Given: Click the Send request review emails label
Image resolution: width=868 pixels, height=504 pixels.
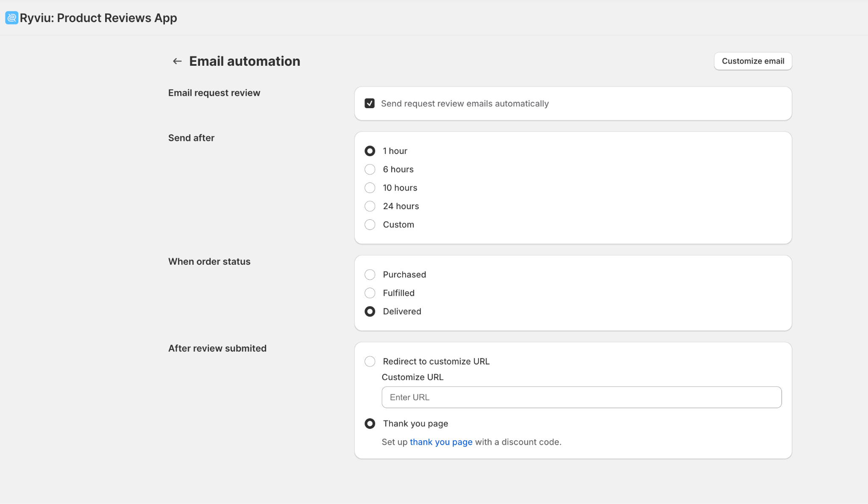Looking at the screenshot, I should pyautogui.click(x=465, y=104).
